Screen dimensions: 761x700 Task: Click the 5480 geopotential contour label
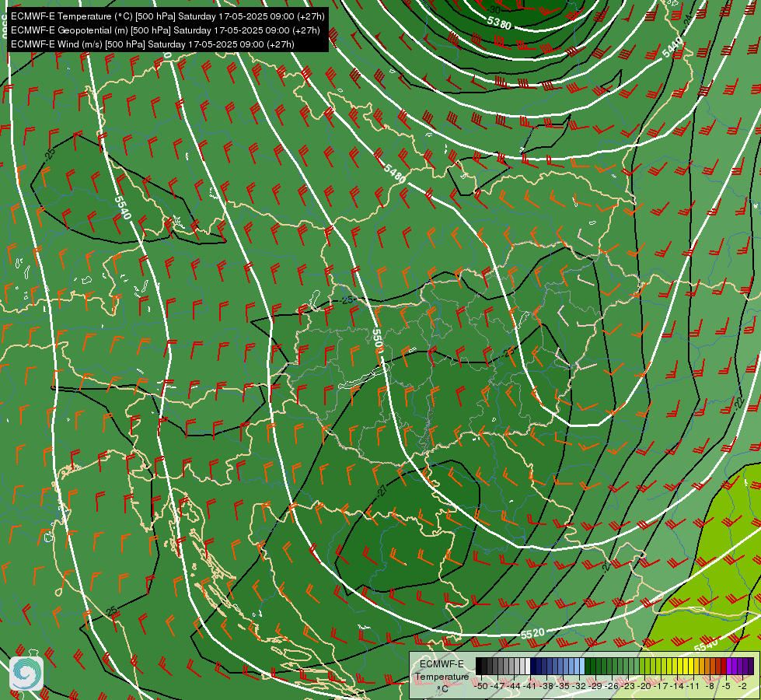point(395,173)
